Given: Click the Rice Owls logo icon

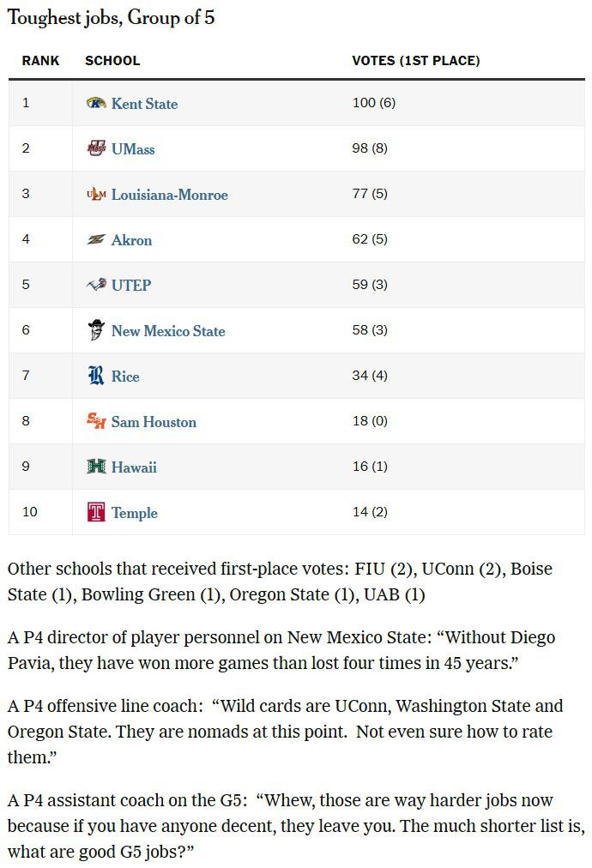Looking at the screenshot, I should point(96,376).
